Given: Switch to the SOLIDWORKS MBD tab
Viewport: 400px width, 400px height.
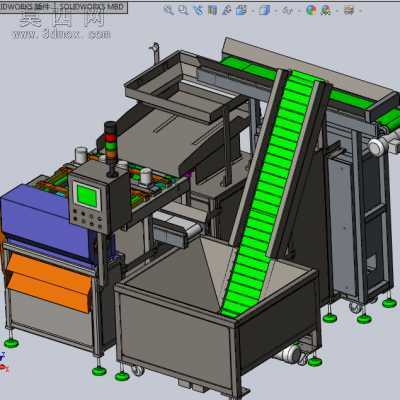Looking at the screenshot, I should (91, 7).
